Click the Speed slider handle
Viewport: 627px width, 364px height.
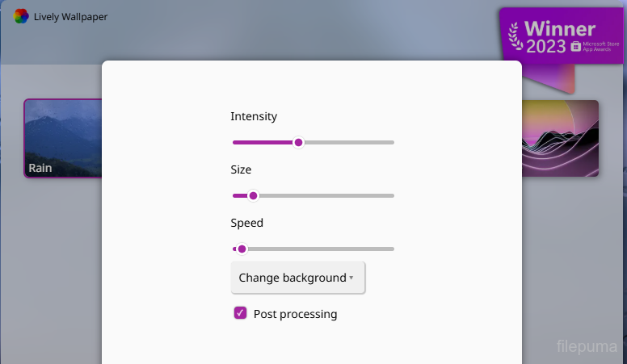pyautogui.click(x=242, y=249)
